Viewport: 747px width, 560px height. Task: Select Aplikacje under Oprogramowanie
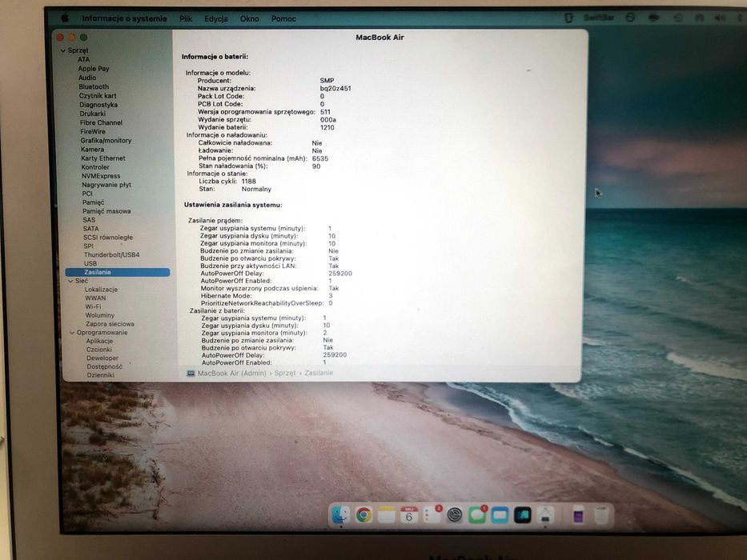point(99,341)
